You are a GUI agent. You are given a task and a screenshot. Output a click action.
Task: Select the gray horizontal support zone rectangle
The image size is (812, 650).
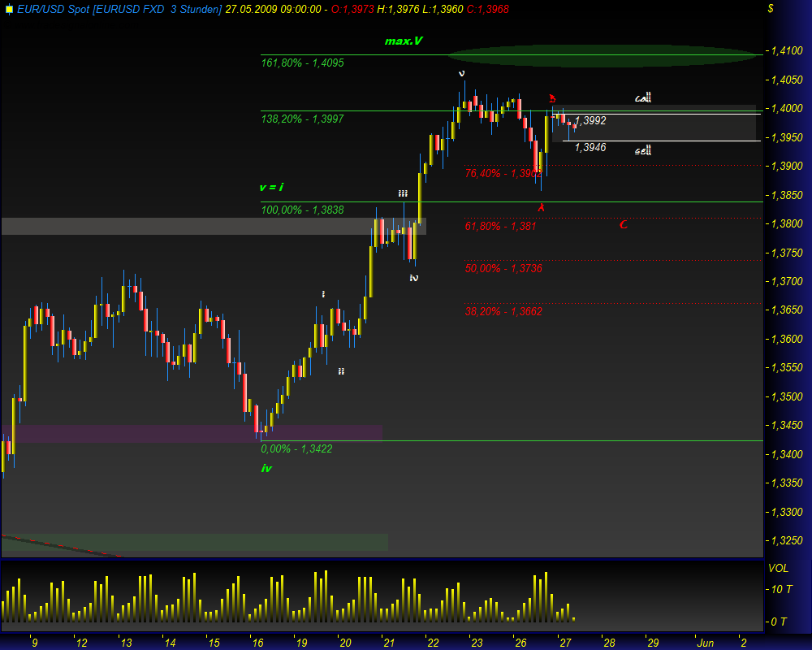[214, 227]
